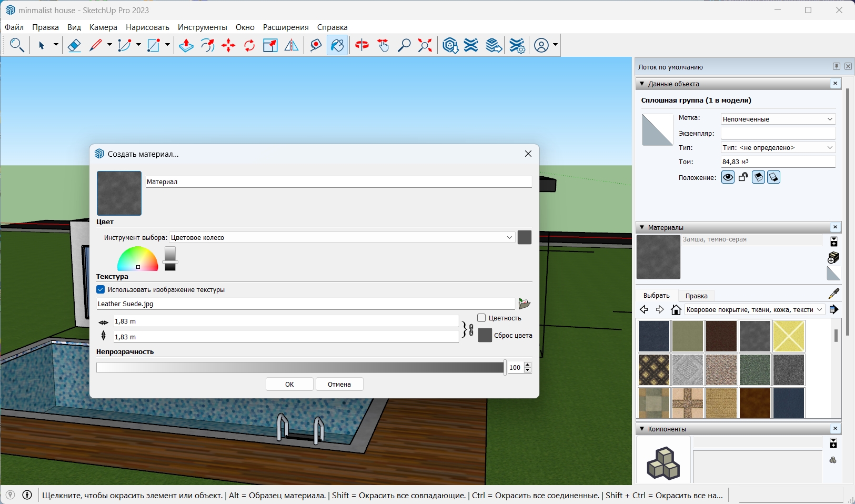Open the color picker type dropdown
Image resolution: width=855 pixels, height=504 pixels.
coord(342,237)
